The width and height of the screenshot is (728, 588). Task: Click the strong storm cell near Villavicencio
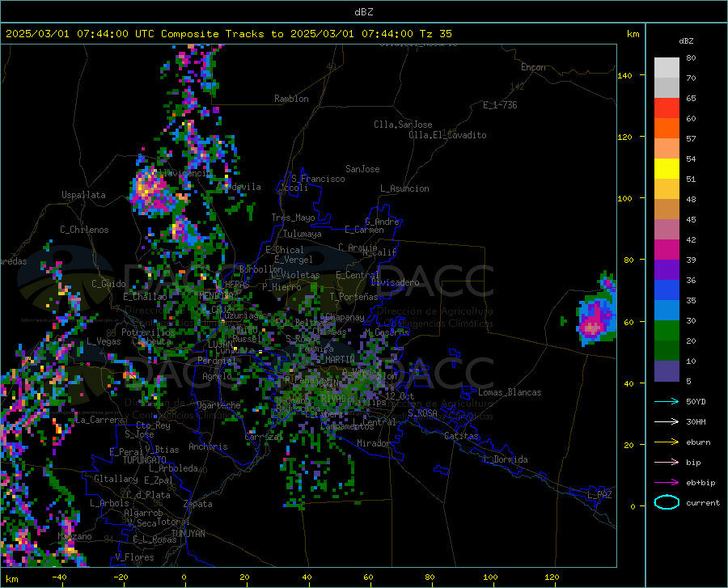tap(151, 192)
